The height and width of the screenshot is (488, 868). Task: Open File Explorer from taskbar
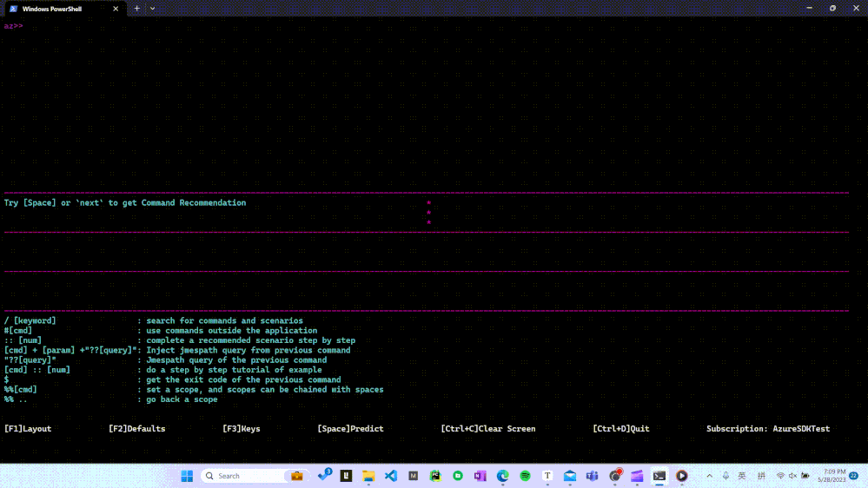(x=368, y=476)
